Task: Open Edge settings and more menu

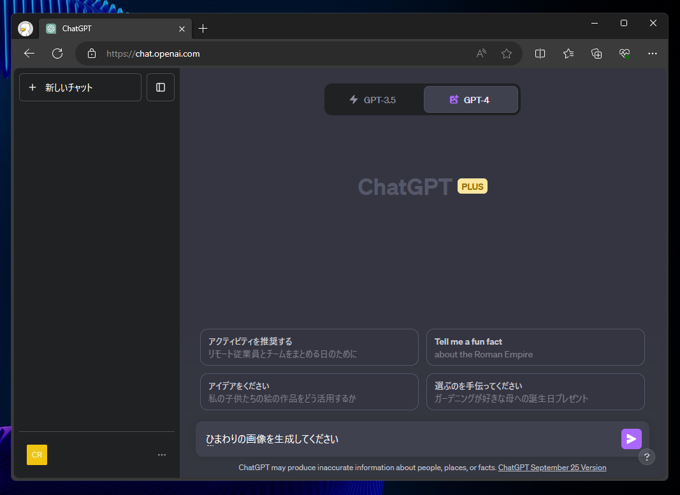Action: tap(652, 53)
